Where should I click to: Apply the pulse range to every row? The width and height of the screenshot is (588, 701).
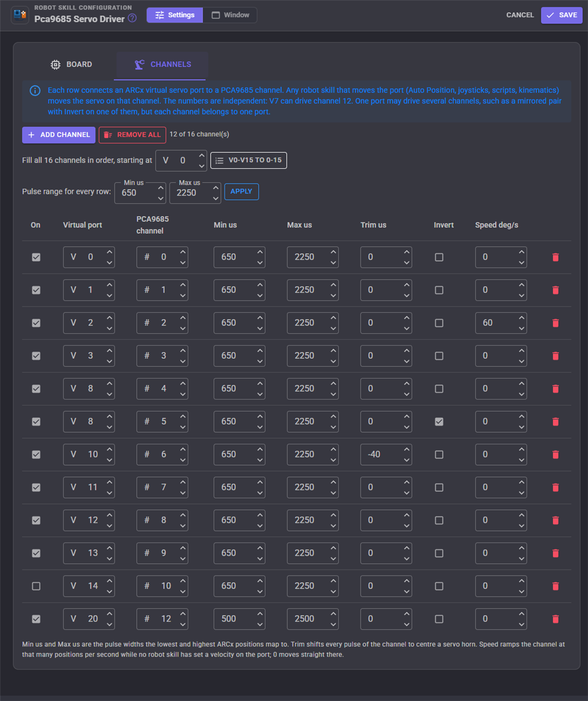pos(241,192)
